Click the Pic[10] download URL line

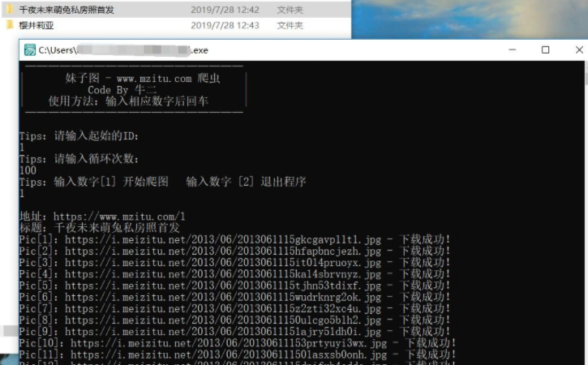click(x=238, y=343)
